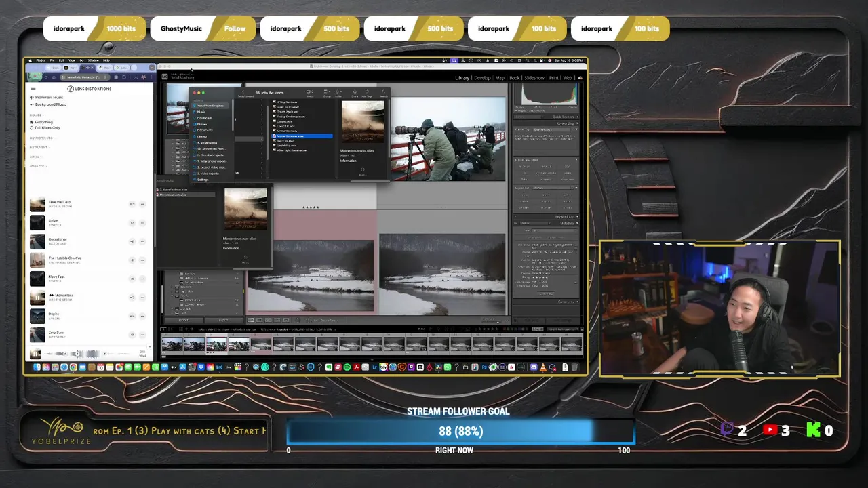Open the Finder menu in menu bar

coord(41,60)
